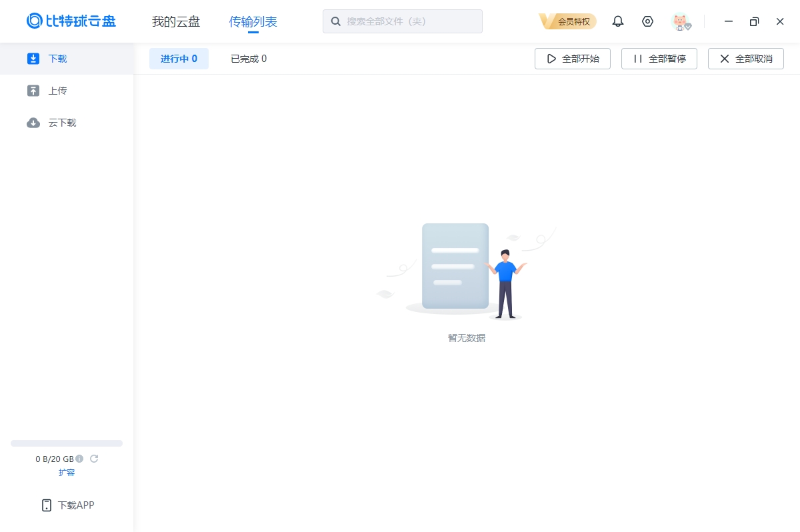The height and width of the screenshot is (532, 800).
Task: Start all transfers with 全部开始
Action: click(572, 59)
